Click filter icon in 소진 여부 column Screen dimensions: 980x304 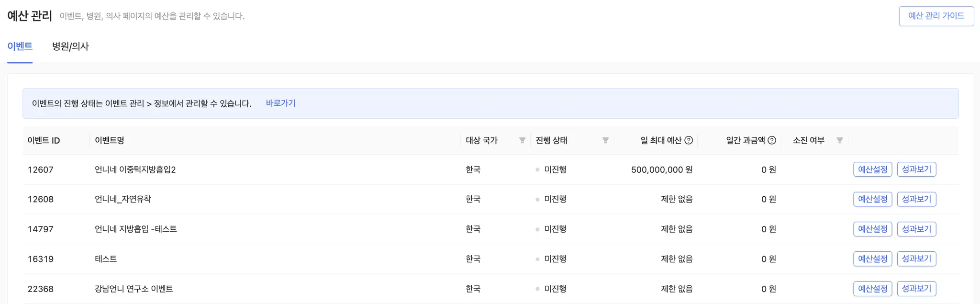pos(839,140)
